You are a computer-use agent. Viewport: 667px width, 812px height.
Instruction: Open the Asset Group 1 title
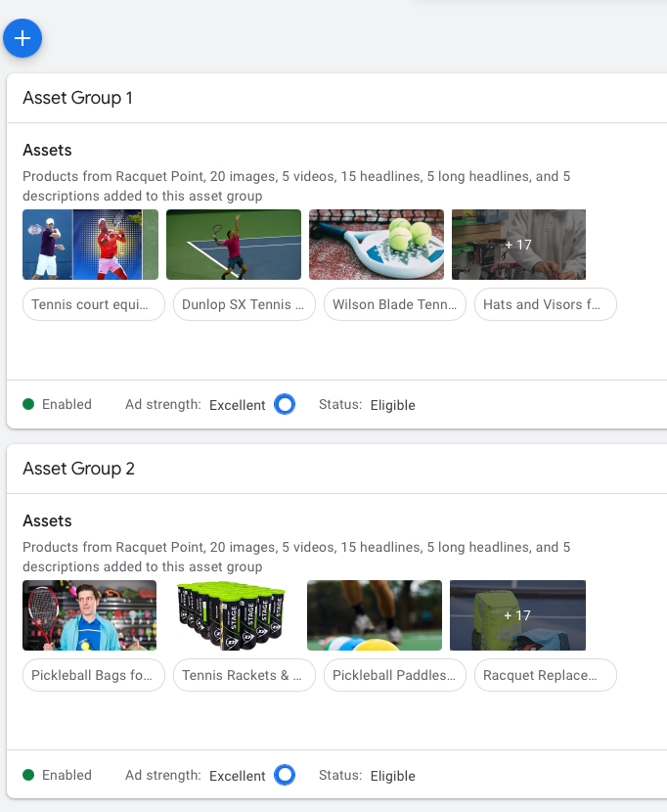click(77, 98)
